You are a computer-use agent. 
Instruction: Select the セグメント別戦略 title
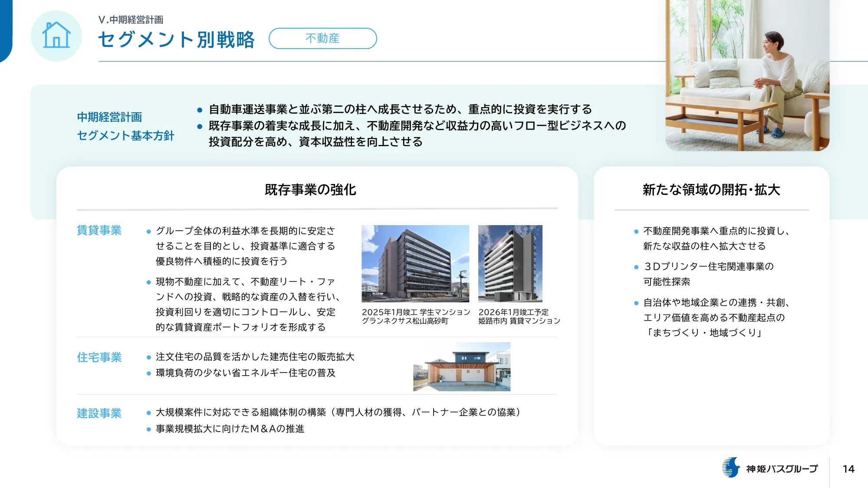(177, 39)
